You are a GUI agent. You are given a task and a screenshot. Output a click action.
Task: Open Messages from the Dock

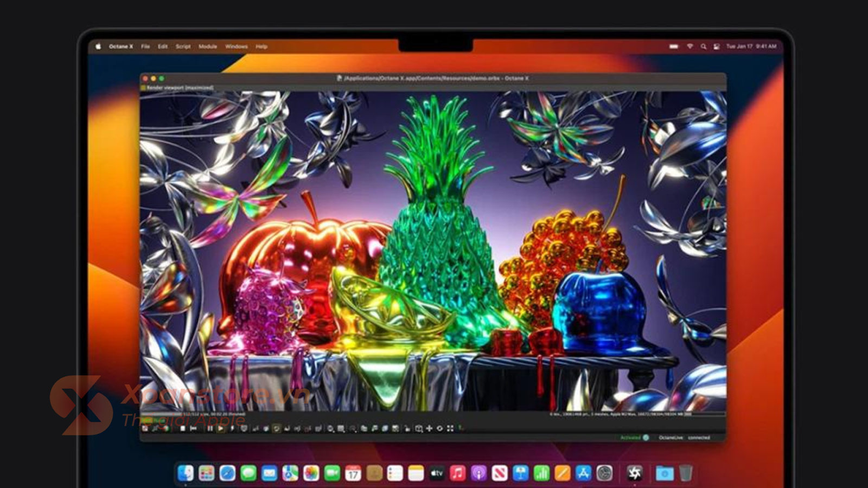click(x=248, y=473)
